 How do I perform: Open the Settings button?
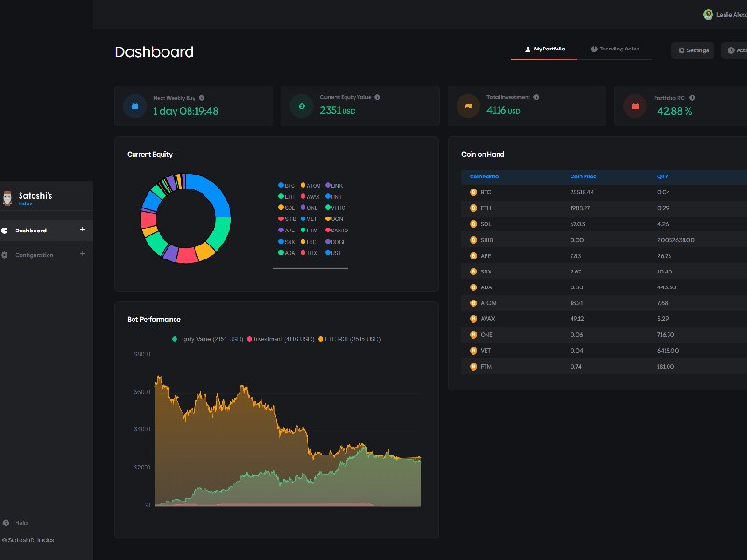click(693, 50)
